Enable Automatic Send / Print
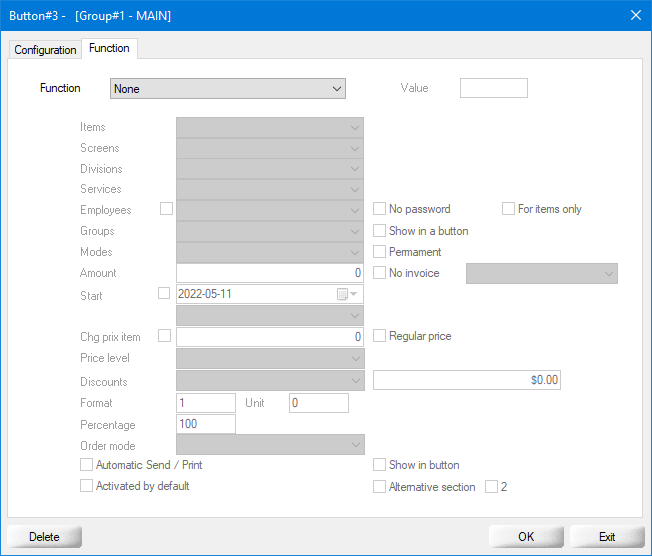The image size is (652, 556). point(86,465)
